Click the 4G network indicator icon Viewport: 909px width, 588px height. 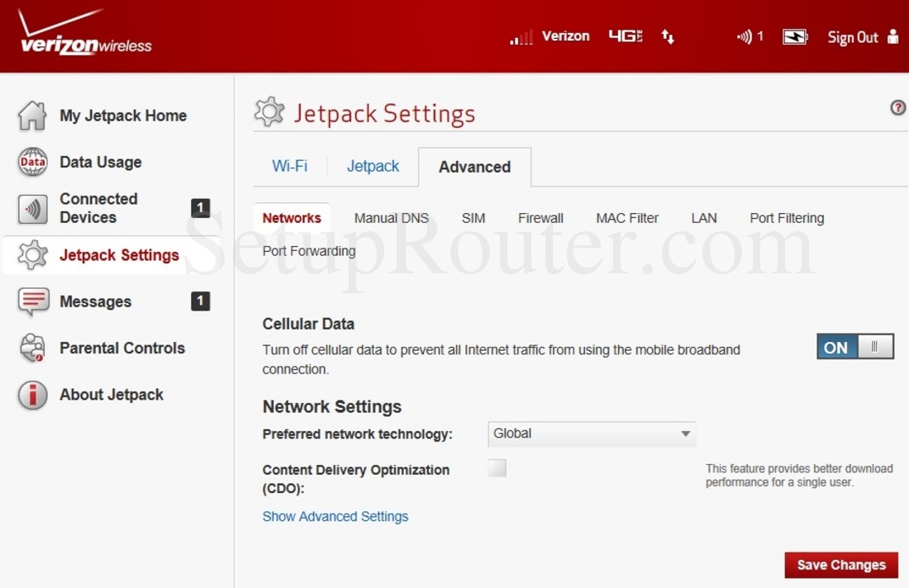tap(625, 36)
